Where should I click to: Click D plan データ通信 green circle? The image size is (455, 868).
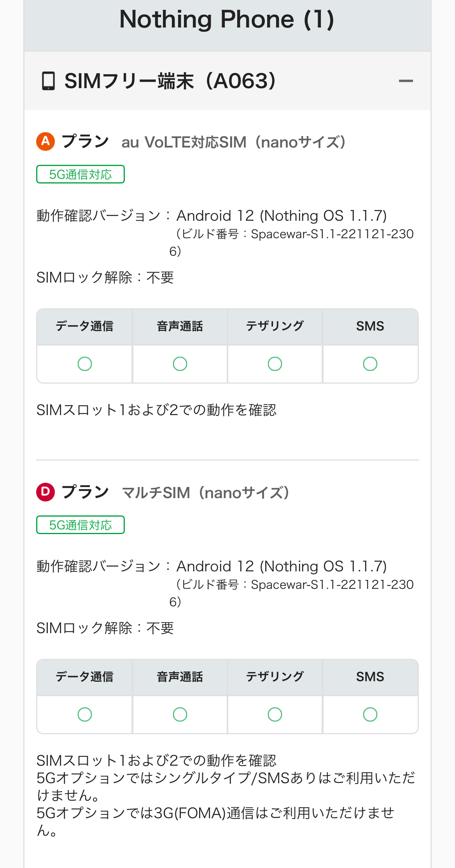tap(85, 714)
